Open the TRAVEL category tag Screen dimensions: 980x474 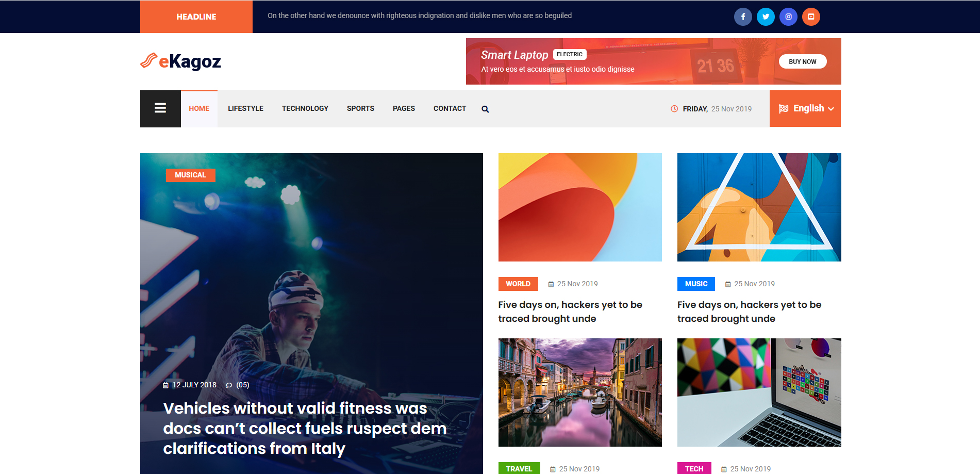pyautogui.click(x=519, y=468)
